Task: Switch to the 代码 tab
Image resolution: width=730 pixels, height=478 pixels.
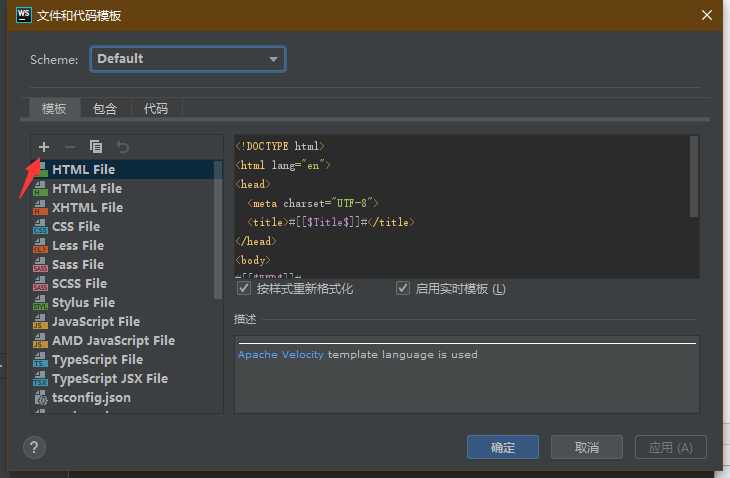Action: click(156, 109)
